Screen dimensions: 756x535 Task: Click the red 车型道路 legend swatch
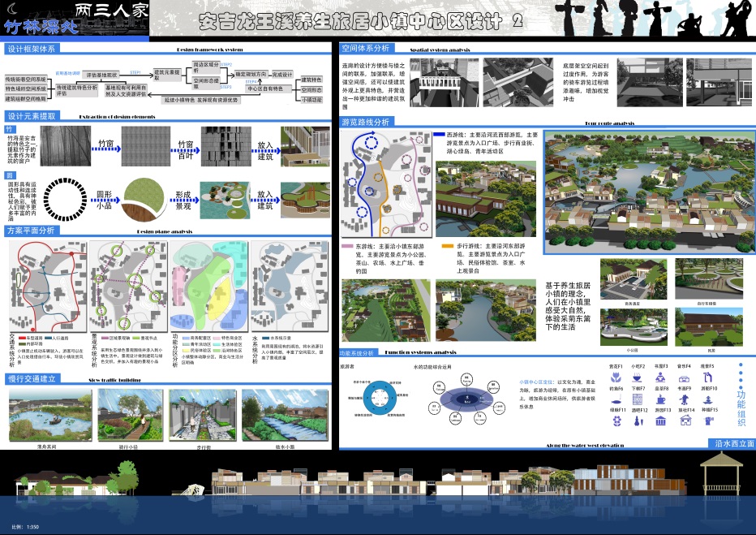[x=22, y=336]
